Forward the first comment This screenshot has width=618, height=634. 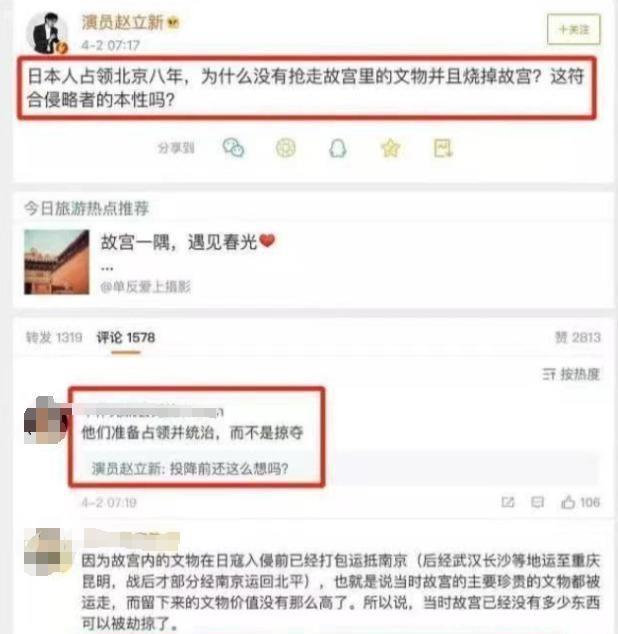click(508, 502)
